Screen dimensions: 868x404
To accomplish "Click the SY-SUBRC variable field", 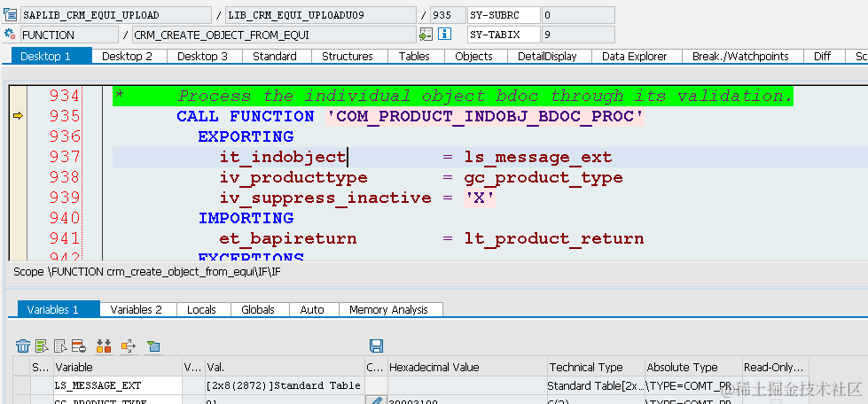I will point(504,15).
